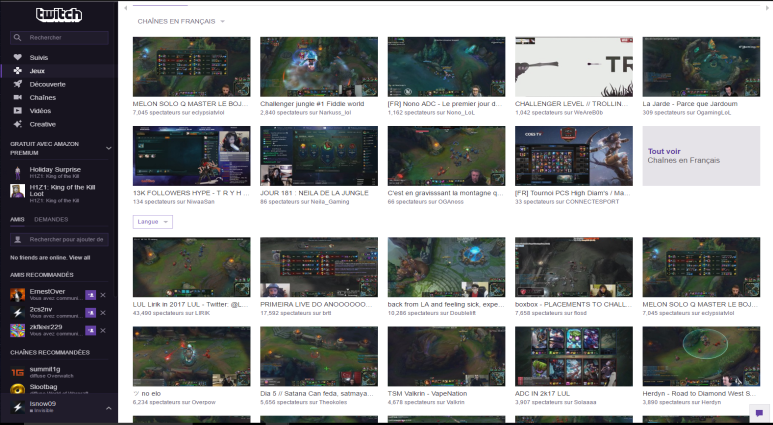Open Narkuss_lol channel link
The height and width of the screenshot is (425, 773).
point(333,113)
